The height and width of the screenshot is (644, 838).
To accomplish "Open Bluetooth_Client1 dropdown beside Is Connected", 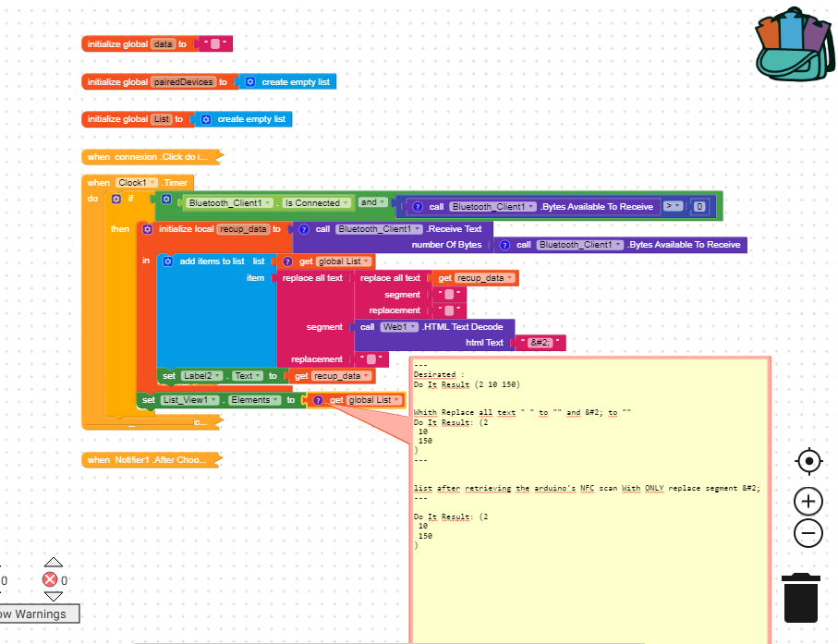I will [230, 203].
